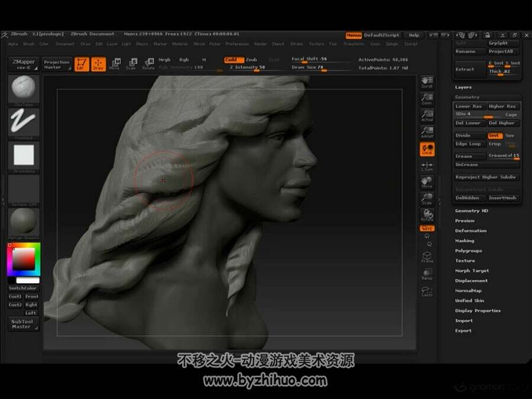The width and height of the screenshot is (532, 399).
Task: Open the alpha selection thumbnail
Action: (24, 155)
